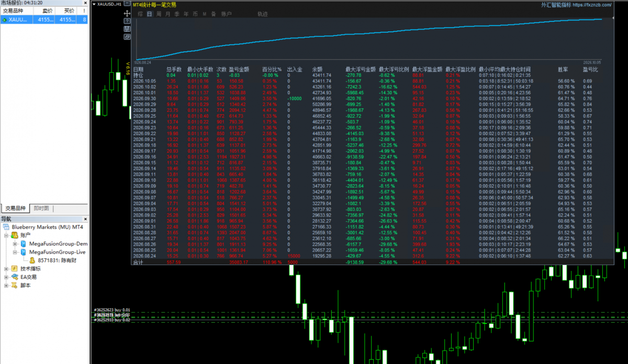The image size is (628, 364).
Task: Select the 年 yearly statistics tab
Action: (186, 14)
